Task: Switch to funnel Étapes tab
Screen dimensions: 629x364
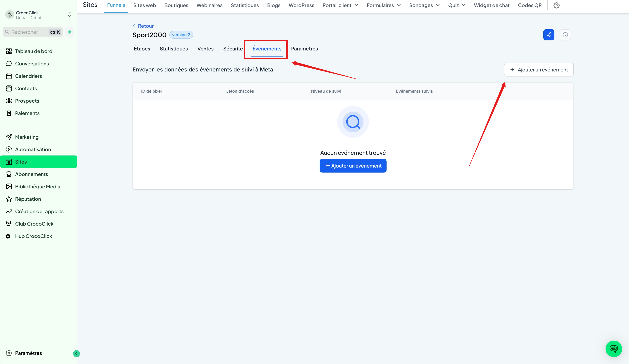Action: (142, 49)
